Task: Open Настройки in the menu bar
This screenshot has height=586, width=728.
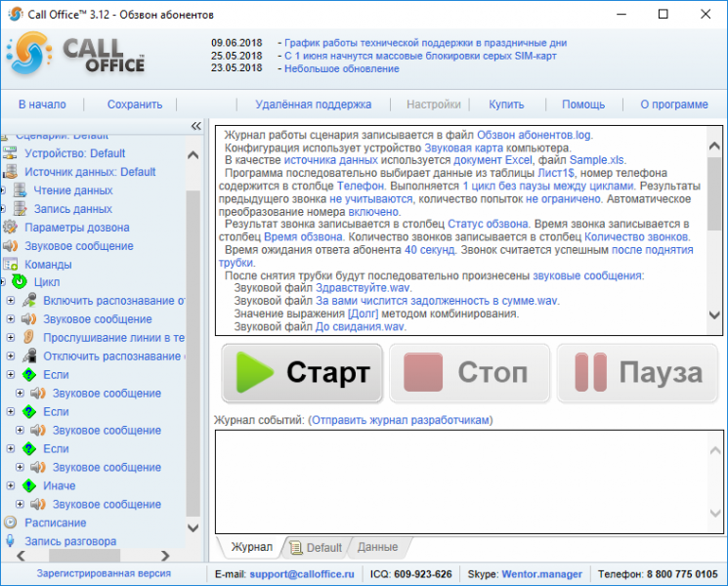Action: 434,105
